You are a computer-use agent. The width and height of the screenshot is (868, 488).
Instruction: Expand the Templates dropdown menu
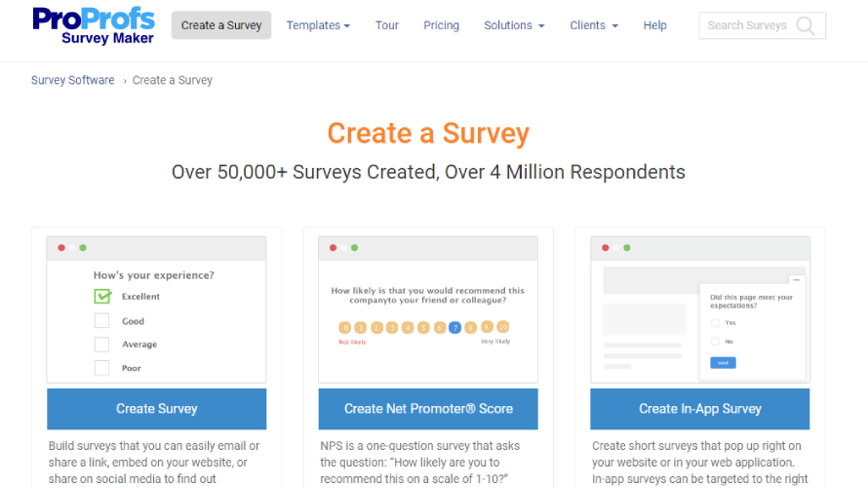(x=318, y=25)
